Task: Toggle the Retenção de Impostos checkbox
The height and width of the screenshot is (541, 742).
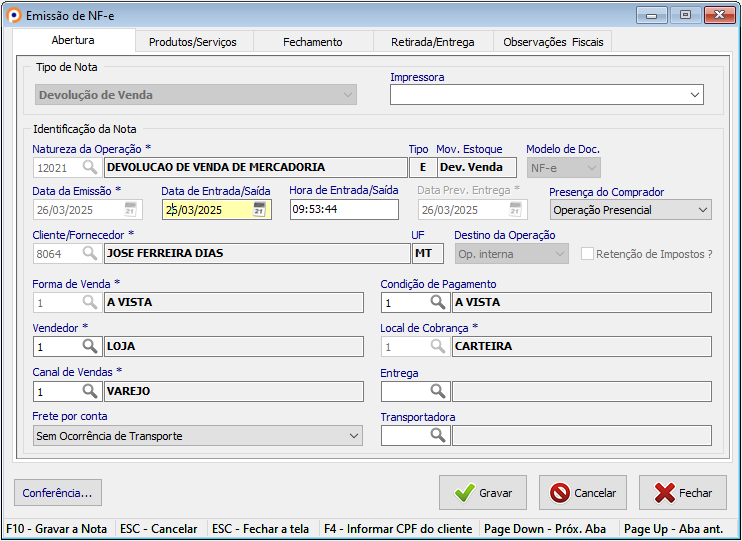Action: click(587, 254)
